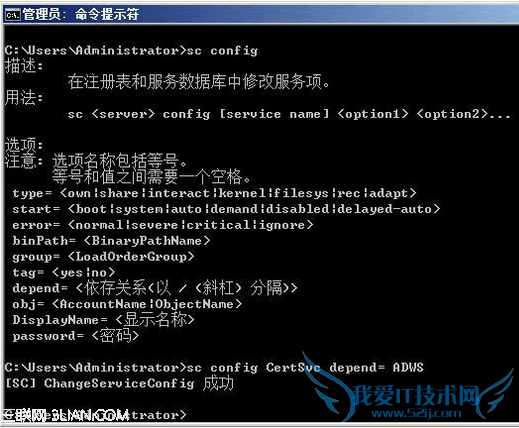Image resolution: width=519 pixels, height=428 pixels.
Task: Click the window title text 管理员: 命令提示符
Action: tap(81, 15)
